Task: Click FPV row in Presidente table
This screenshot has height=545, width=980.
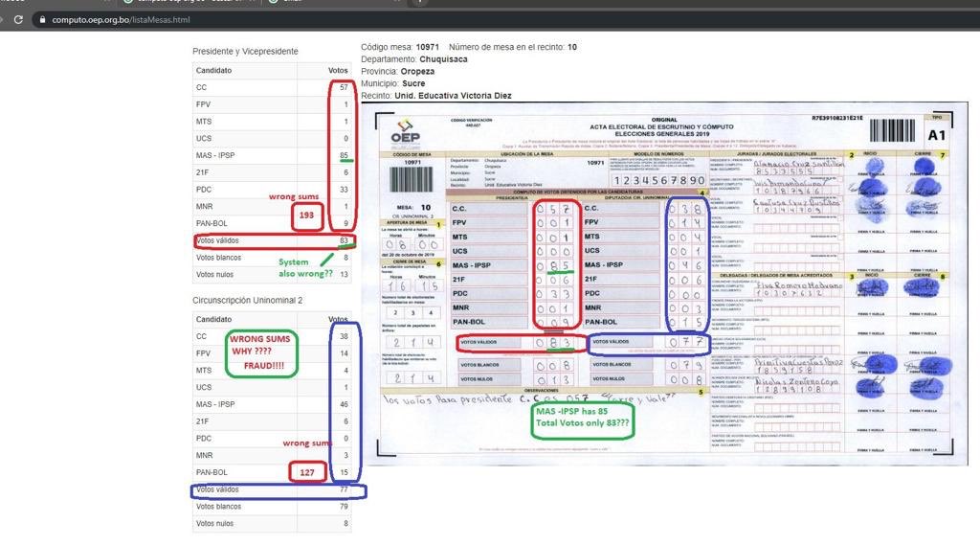Action: click(x=272, y=104)
